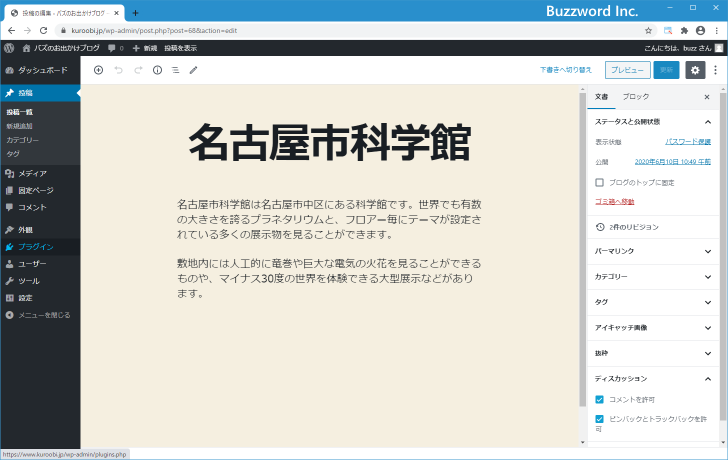The image size is (728, 460).
Task: Expand 抜粋 excerpt panel
Action: (653, 353)
